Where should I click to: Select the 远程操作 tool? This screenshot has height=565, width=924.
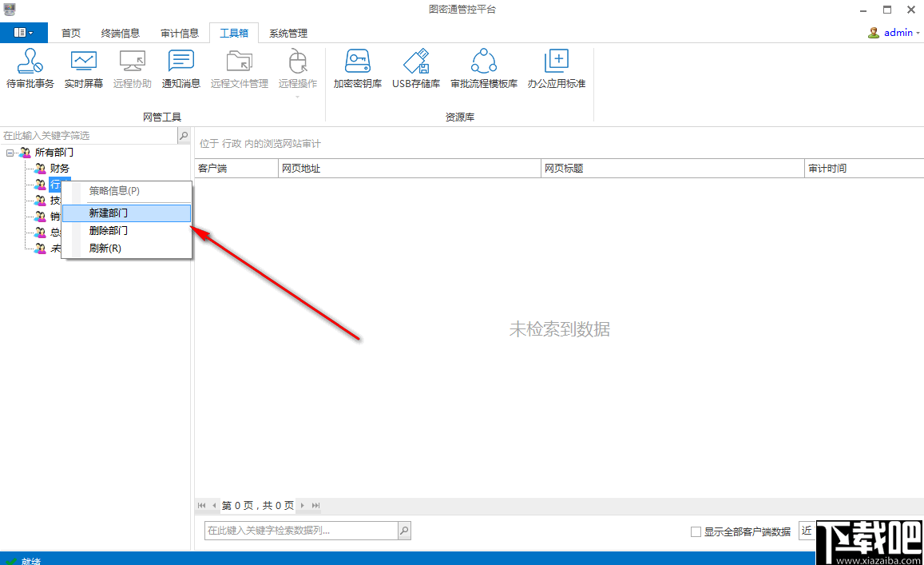click(x=297, y=70)
